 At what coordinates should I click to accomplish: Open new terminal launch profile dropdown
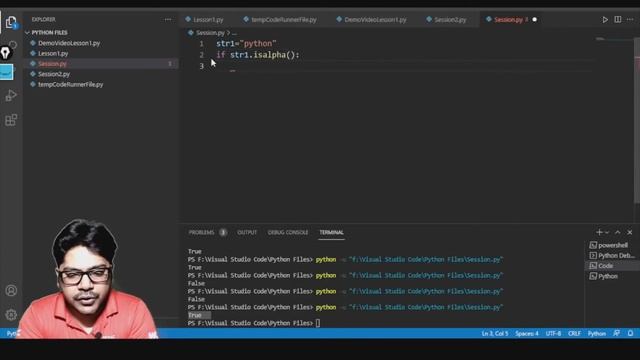(607, 233)
